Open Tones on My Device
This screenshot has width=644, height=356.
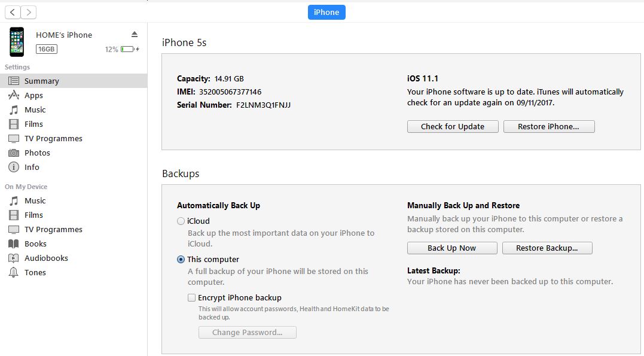tap(35, 272)
